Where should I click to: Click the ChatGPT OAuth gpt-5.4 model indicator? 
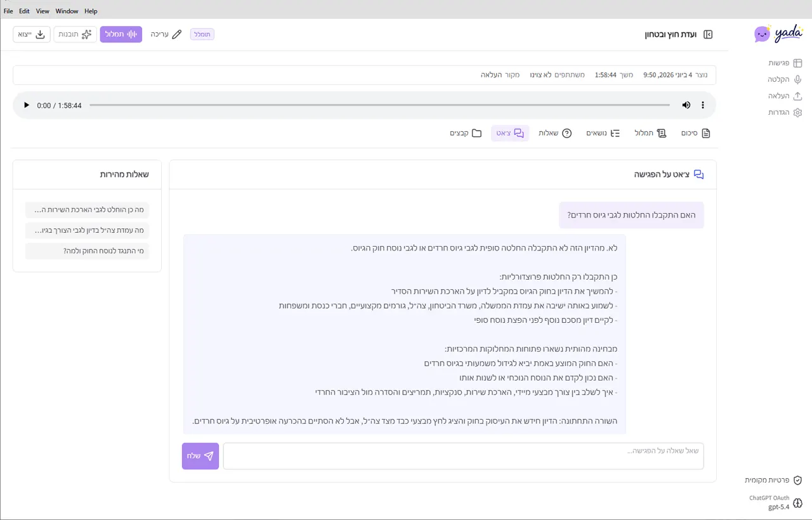pyautogui.click(x=775, y=502)
